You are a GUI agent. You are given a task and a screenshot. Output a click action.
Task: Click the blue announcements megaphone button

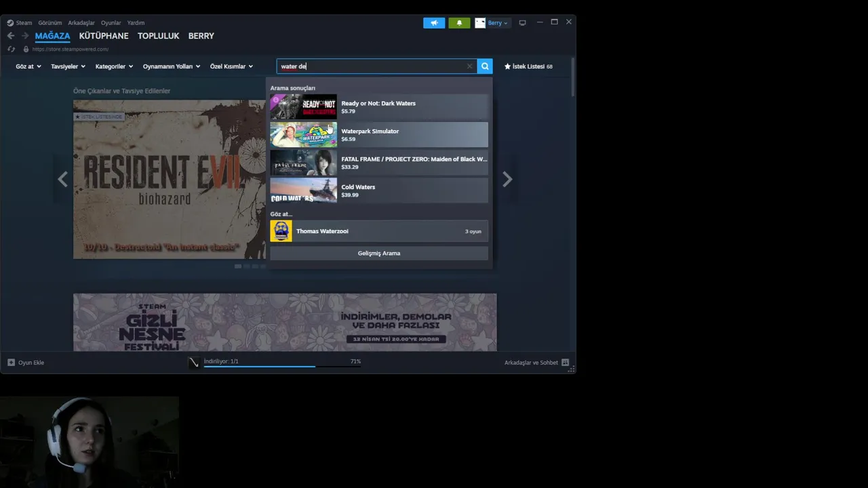pos(434,22)
